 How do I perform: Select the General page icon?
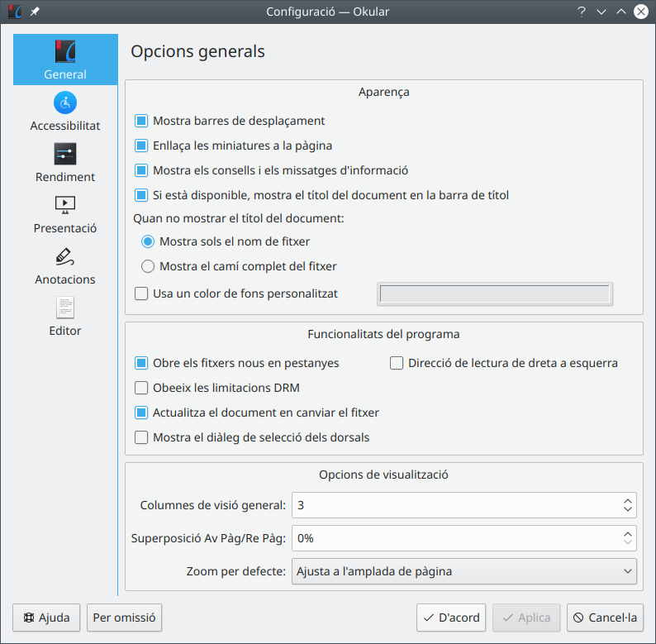(65, 52)
